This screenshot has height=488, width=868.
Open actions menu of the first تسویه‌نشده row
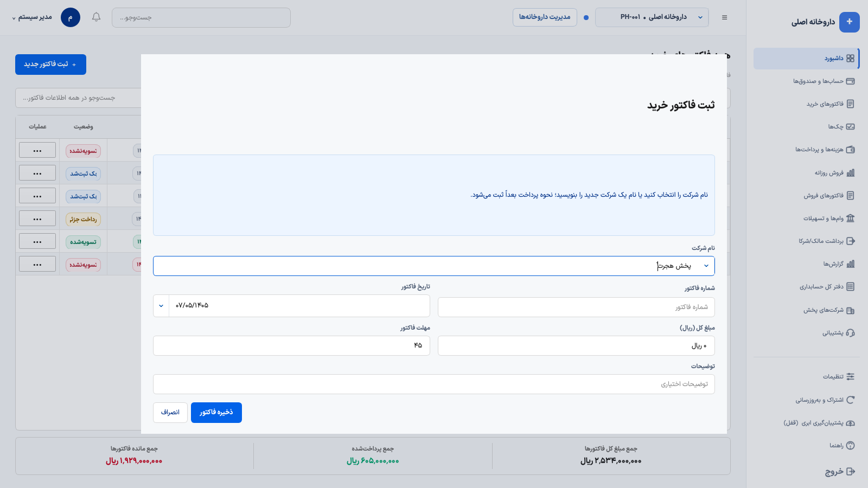click(37, 150)
